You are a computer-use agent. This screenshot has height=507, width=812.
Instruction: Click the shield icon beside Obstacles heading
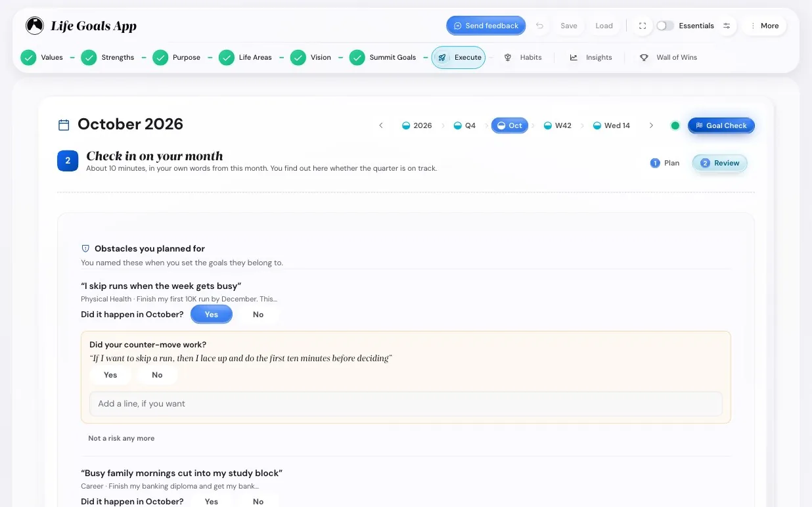(x=85, y=248)
